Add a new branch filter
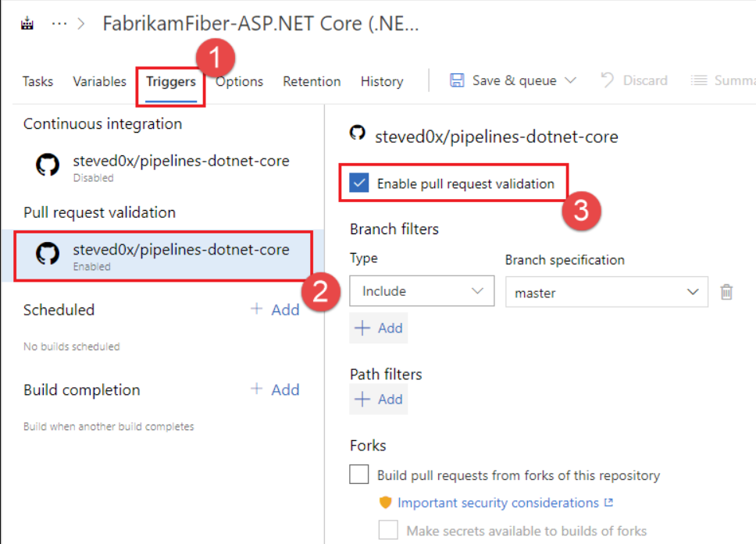Screen dimensions: 756x544 coord(379,328)
